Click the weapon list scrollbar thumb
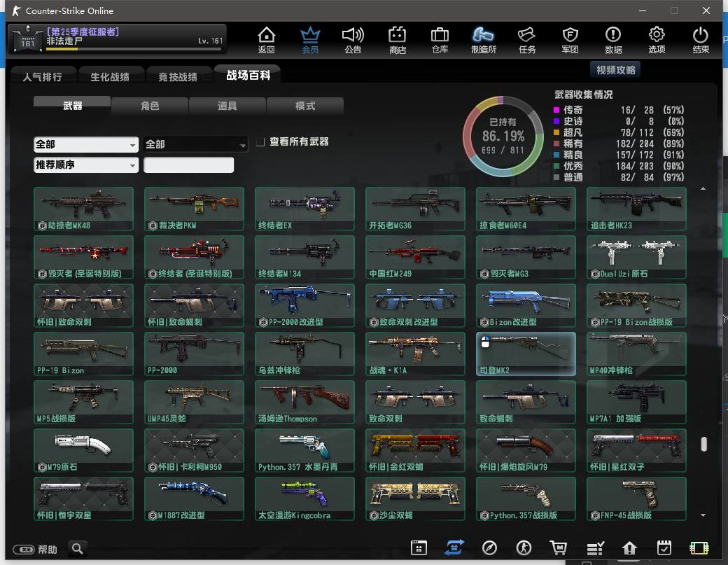The height and width of the screenshot is (565, 728). [704, 445]
